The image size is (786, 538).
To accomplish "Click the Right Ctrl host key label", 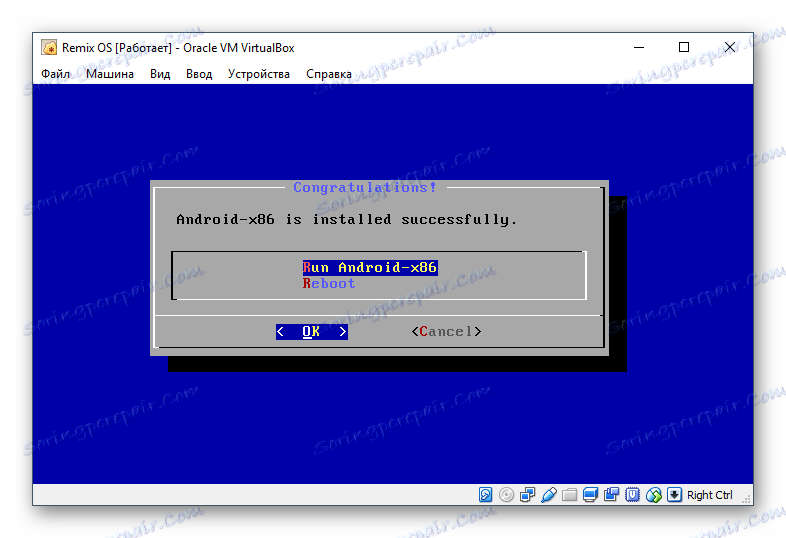I will click(709, 495).
